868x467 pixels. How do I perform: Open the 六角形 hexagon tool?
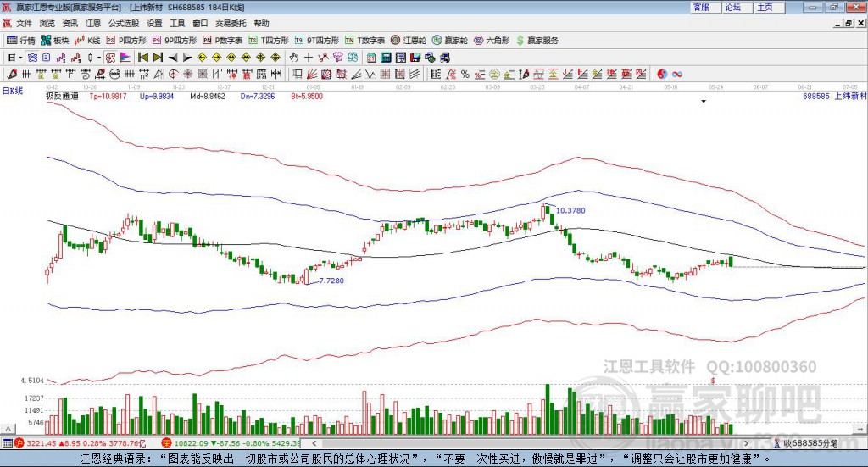[492, 41]
